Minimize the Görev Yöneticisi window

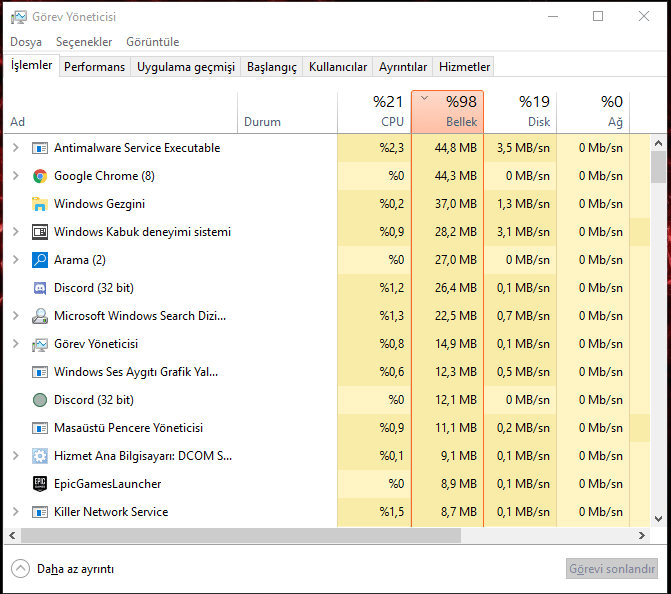point(553,16)
